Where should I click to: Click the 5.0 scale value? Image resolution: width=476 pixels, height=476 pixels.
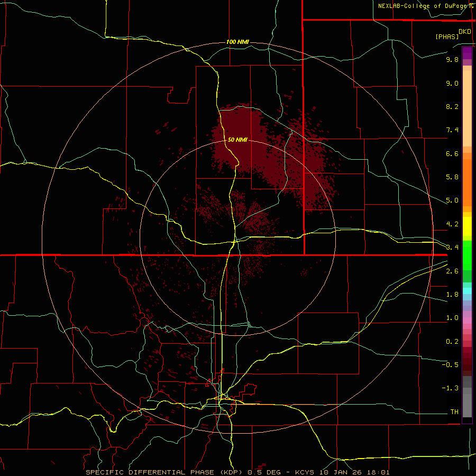pyautogui.click(x=452, y=200)
